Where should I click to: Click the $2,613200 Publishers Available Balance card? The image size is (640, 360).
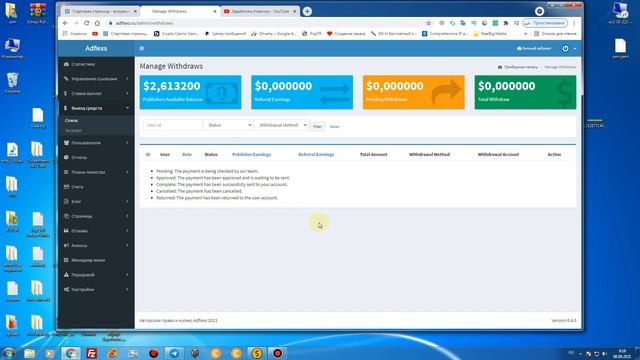coord(190,92)
